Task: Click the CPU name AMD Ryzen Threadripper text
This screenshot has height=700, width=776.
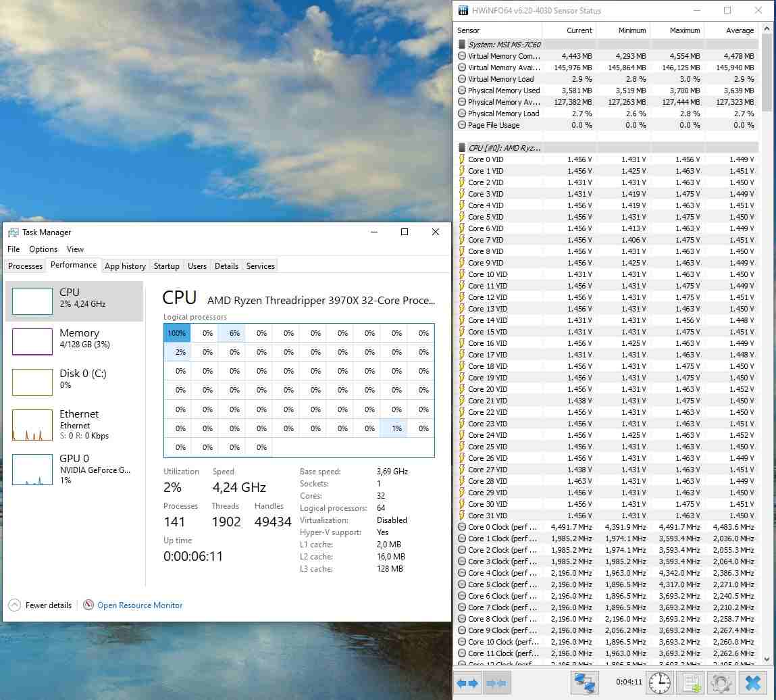Action: point(321,301)
